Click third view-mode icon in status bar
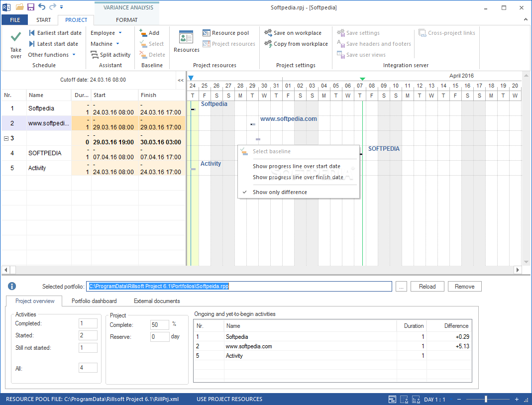 [x=416, y=400]
